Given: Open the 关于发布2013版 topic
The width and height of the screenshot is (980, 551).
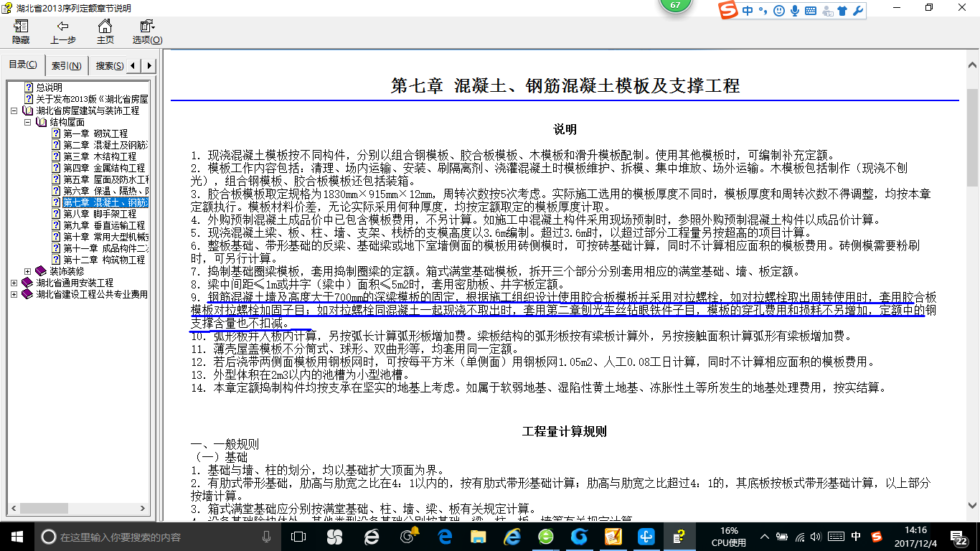Looking at the screenshot, I should tap(92, 99).
